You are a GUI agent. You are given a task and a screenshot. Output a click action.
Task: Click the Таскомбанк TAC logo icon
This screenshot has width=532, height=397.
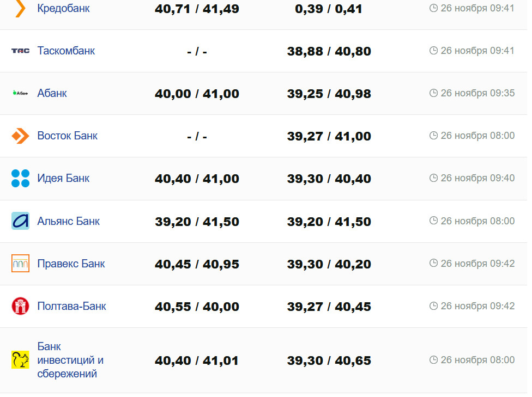(x=20, y=51)
